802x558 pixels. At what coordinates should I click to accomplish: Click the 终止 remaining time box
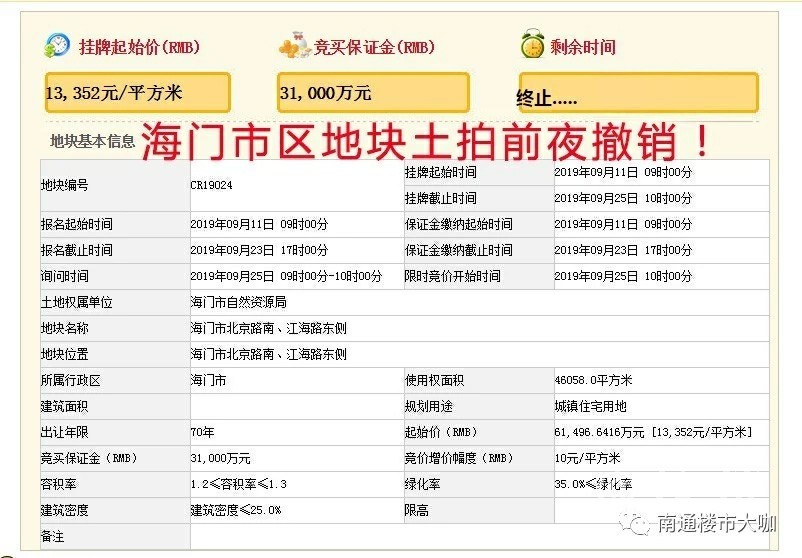[637, 94]
